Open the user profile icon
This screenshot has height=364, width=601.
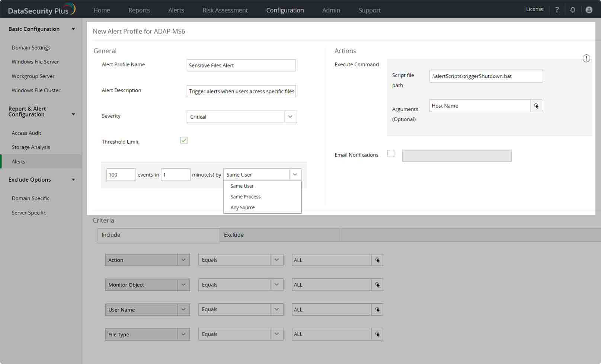point(589,10)
